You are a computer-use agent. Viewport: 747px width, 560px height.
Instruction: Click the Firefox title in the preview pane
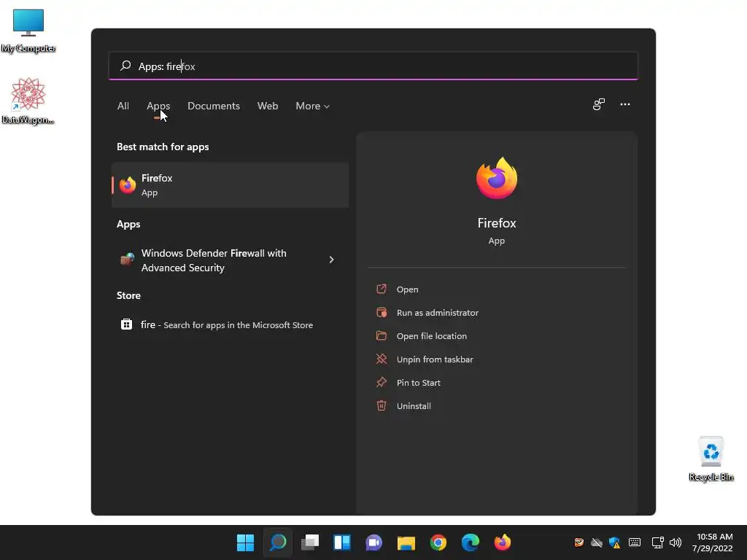click(x=496, y=223)
